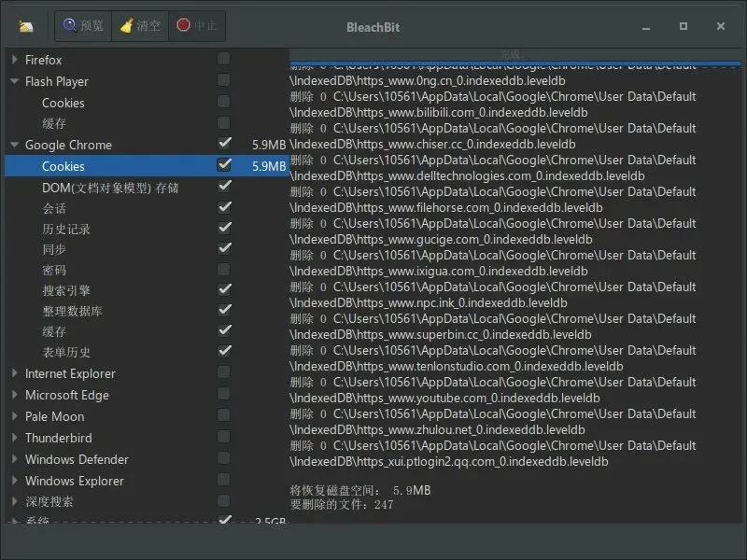747x560 pixels.
Task: Check Flash Player Cookies checkbox
Action: (223, 102)
